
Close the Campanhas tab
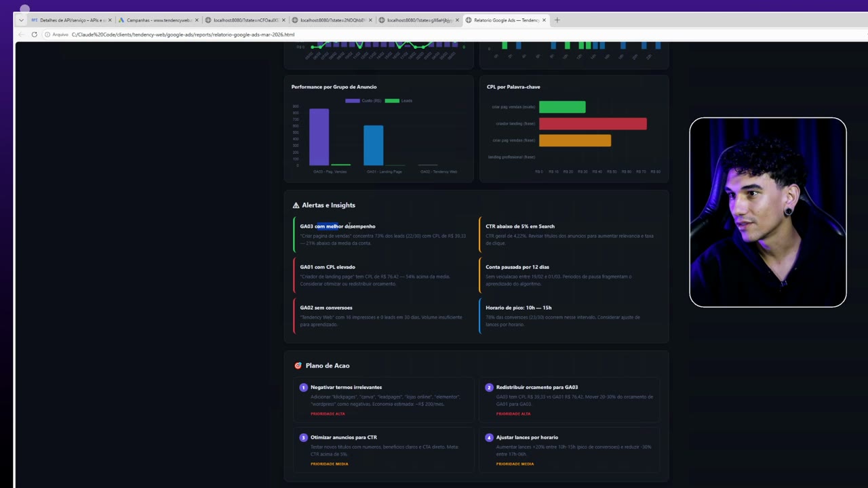click(197, 20)
